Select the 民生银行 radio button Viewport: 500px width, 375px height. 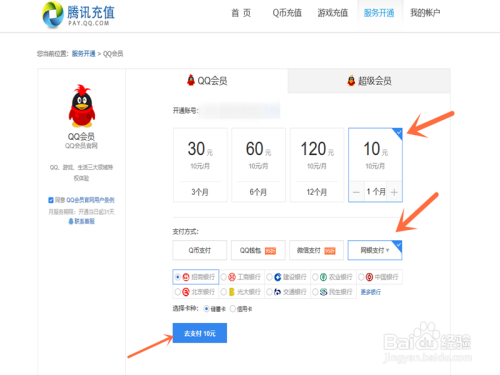[315, 292]
